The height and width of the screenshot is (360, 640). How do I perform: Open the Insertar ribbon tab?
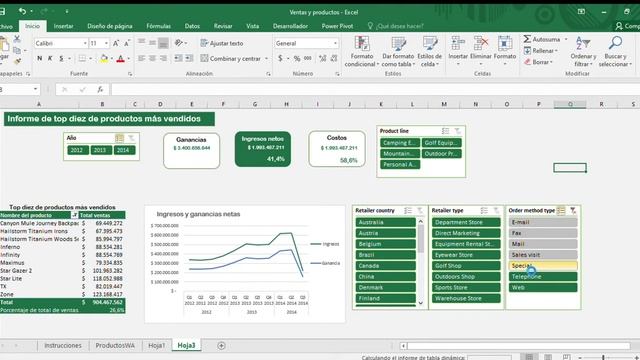coord(63,26)
